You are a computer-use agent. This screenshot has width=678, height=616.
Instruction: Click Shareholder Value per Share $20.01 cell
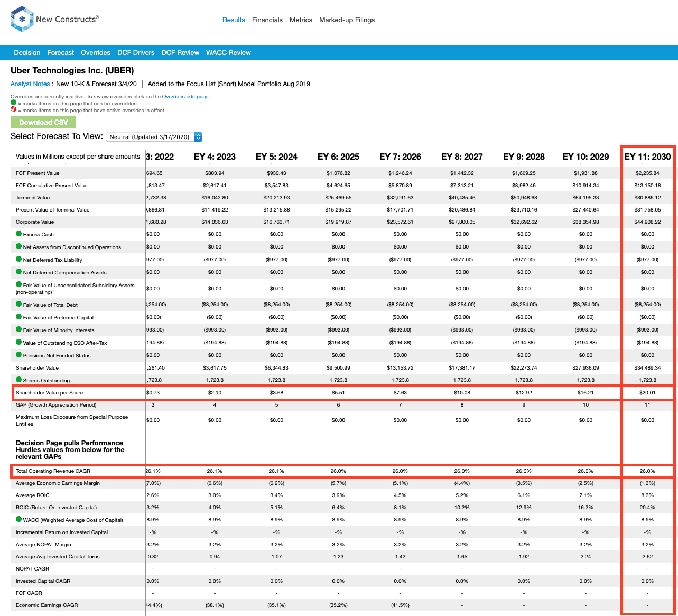pos(647,393)
